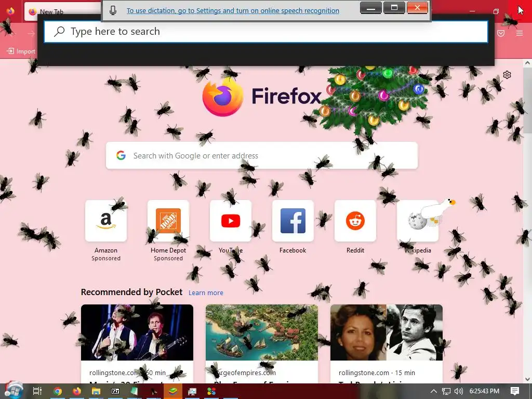Click the Import bookmarks toolbar item

pyautogui.click(x=21, y=51)
